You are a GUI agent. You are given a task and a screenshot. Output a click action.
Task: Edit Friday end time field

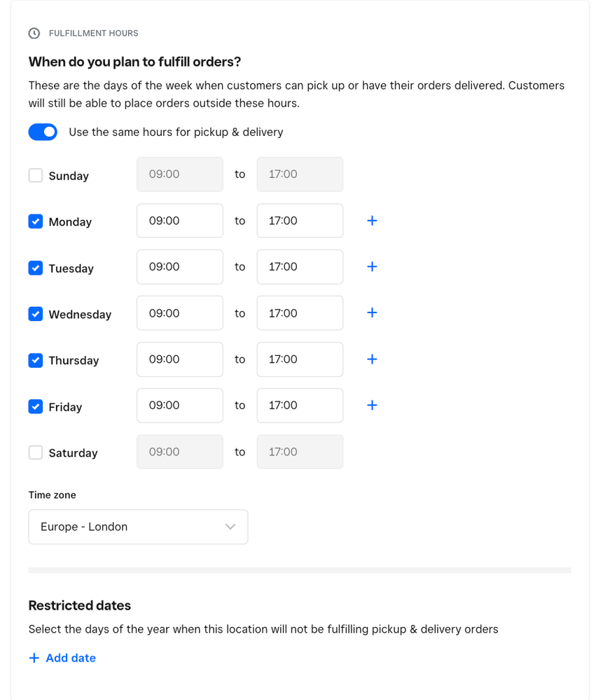point(300,406)
